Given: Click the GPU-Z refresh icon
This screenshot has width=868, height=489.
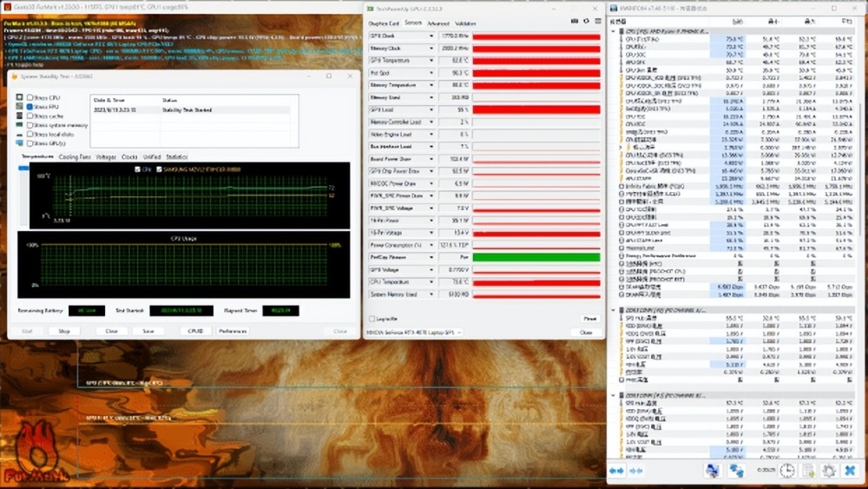Looking at the screenshot, I should coord(586,21).
